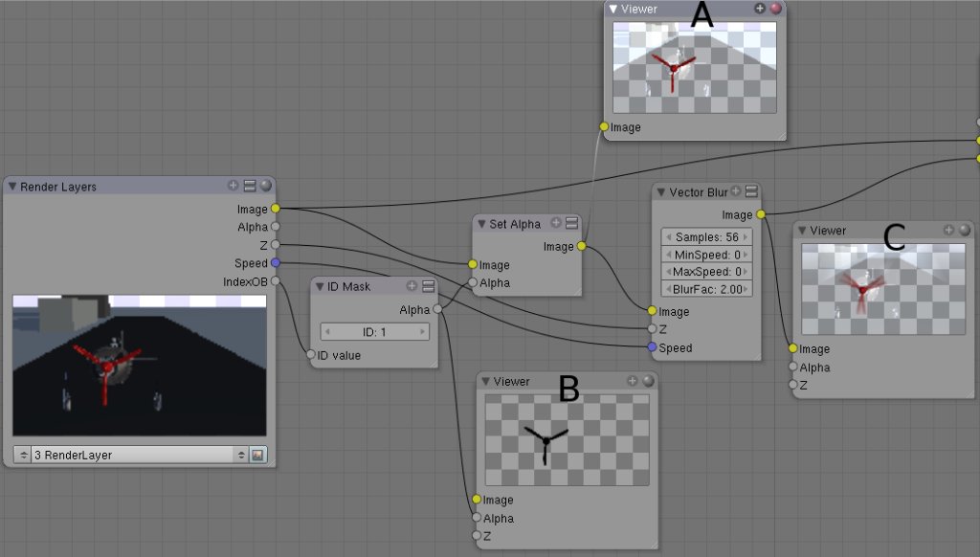Click Render Layers Z output socket

click(275, 244)
